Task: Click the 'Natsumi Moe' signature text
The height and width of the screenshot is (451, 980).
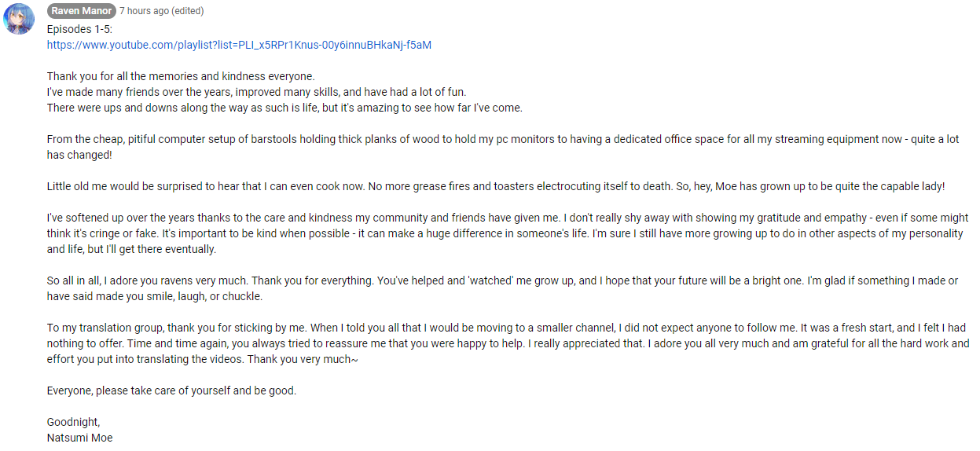Action: click(x=79, y=438)
